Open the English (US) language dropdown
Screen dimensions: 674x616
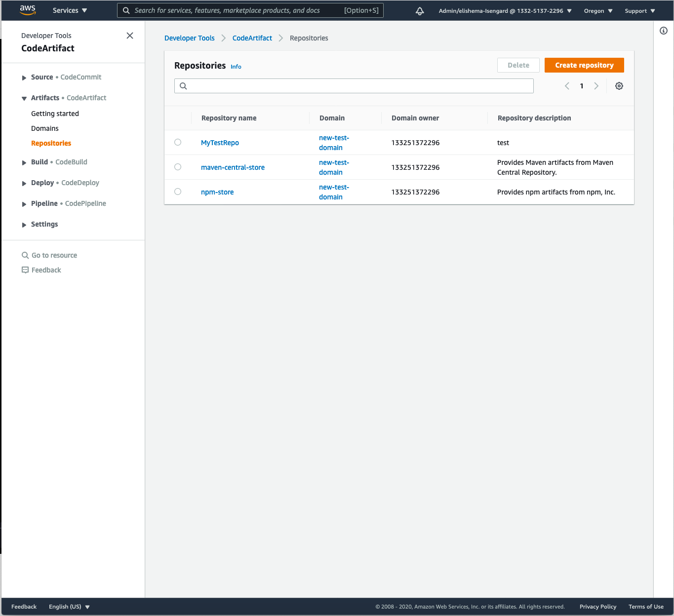[x=69, y=607]
